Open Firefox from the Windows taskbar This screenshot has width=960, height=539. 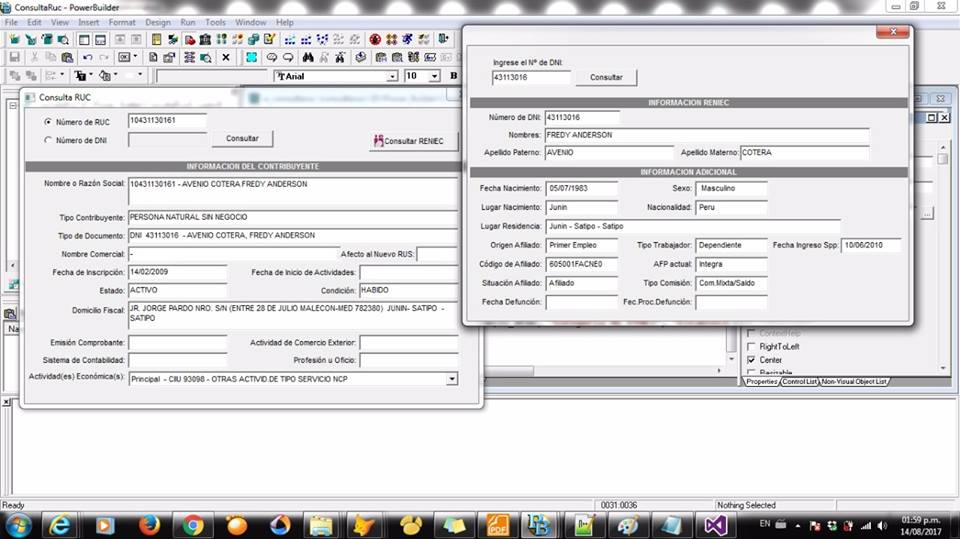point(150,525)
